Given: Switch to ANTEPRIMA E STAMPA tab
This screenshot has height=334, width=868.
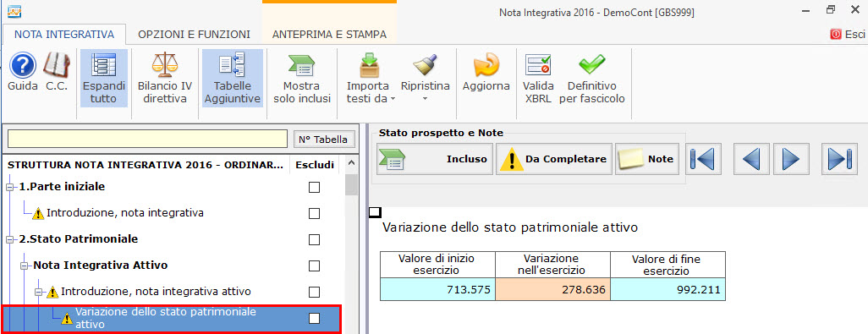Looking at the screenshot, I should (329, 35).
